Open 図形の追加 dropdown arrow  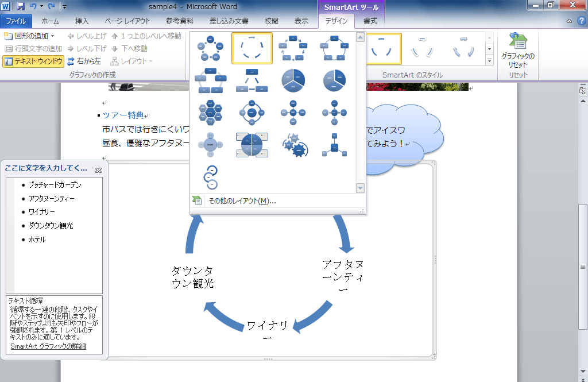(x=52, y=36)
